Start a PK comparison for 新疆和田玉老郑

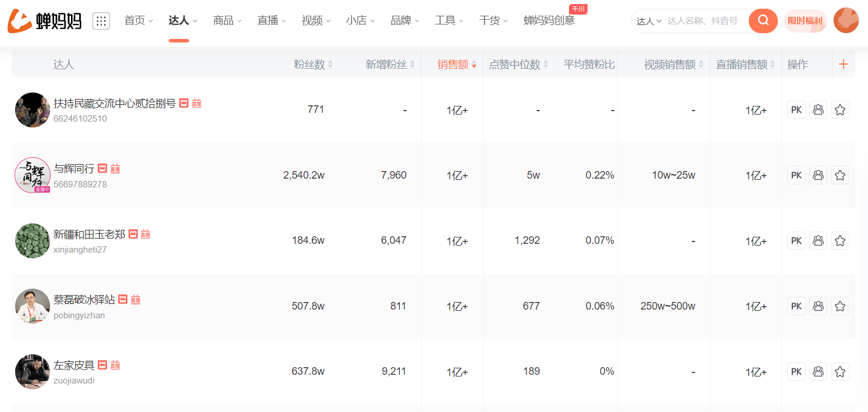pos(796,240)
